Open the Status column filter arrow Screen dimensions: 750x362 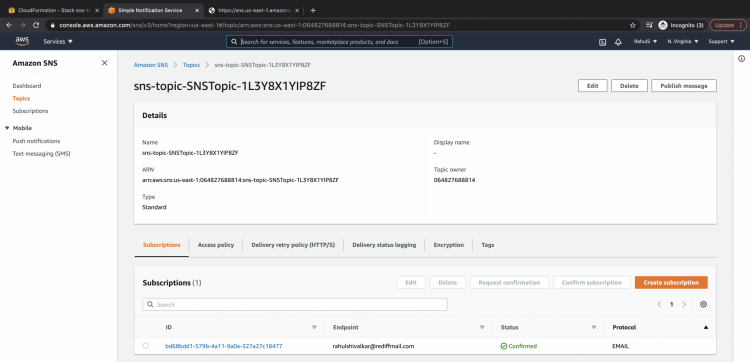pos(594,328)
